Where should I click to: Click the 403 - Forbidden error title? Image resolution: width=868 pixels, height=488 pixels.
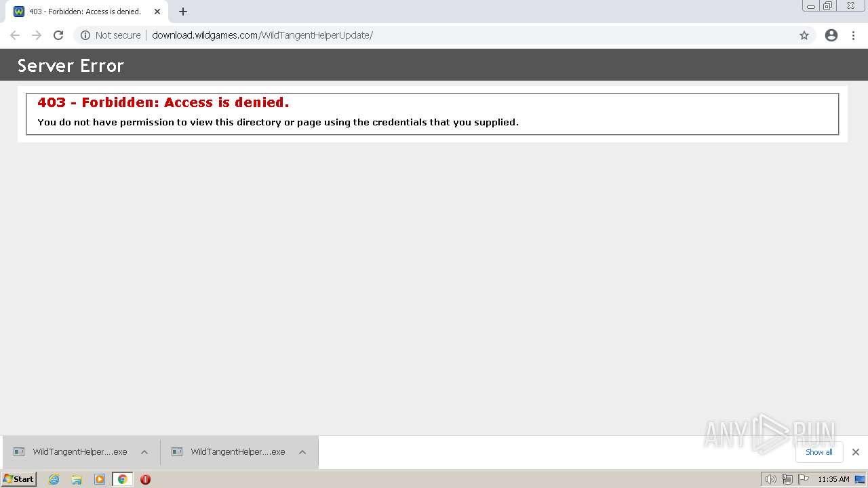[x=163, y=102]
